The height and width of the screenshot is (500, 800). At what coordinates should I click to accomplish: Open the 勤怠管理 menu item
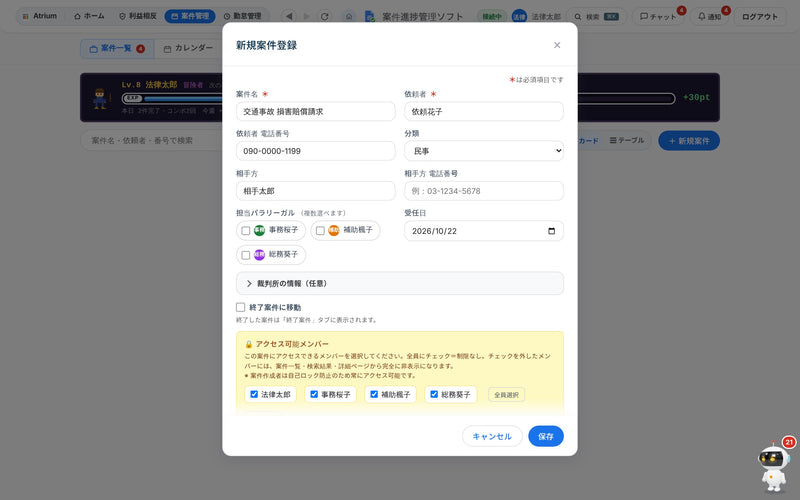[242, 16]
